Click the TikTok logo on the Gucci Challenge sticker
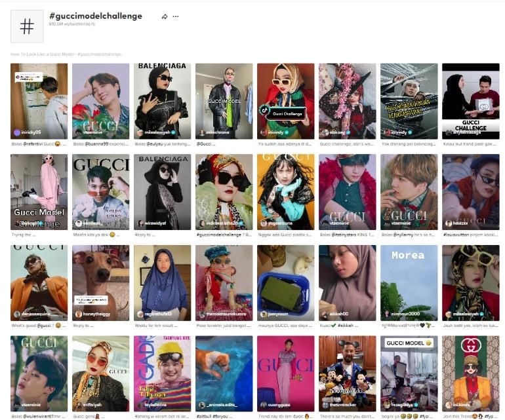 pos(264,110)
